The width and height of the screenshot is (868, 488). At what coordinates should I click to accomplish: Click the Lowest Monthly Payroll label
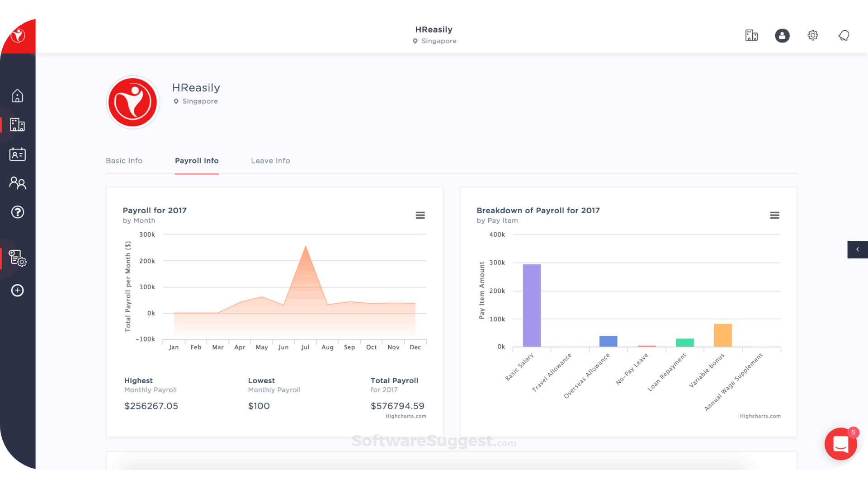coord(274,385)
